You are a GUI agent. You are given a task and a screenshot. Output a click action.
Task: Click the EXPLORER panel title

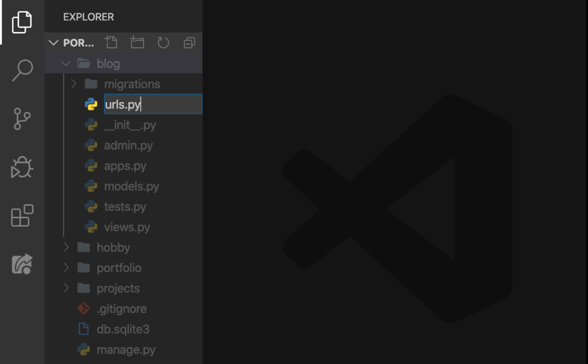click(88, 17)
